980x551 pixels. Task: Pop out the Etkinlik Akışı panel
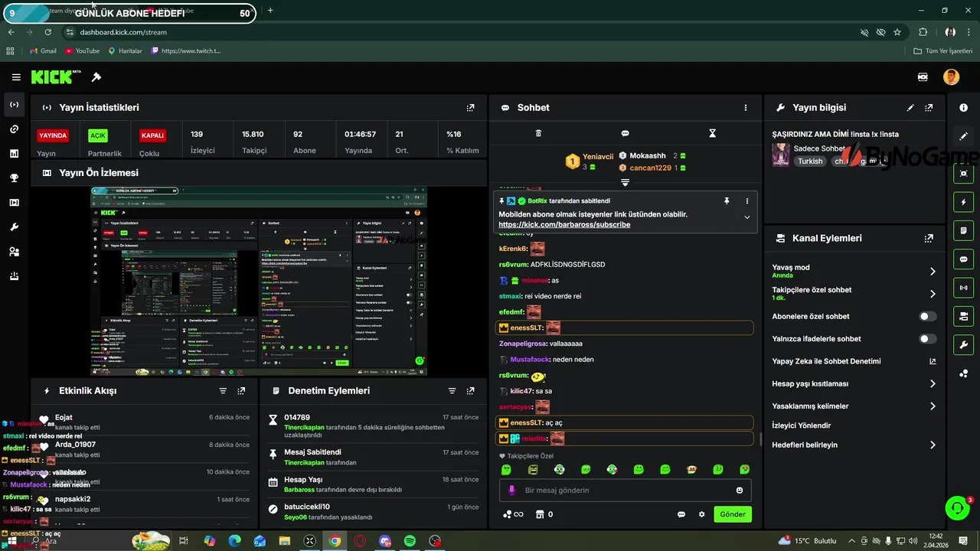[x=241, y=391]
